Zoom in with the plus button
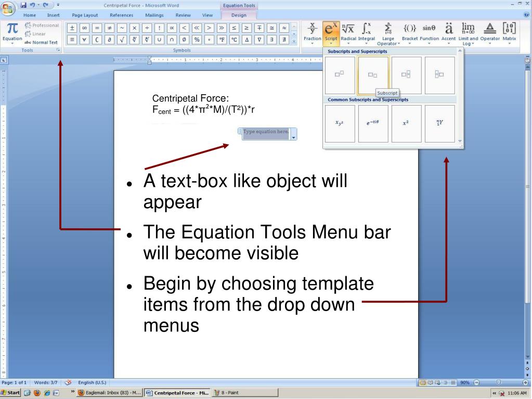Image resolution: width=532 pixels, height=399 pixels. pos(525,383)
